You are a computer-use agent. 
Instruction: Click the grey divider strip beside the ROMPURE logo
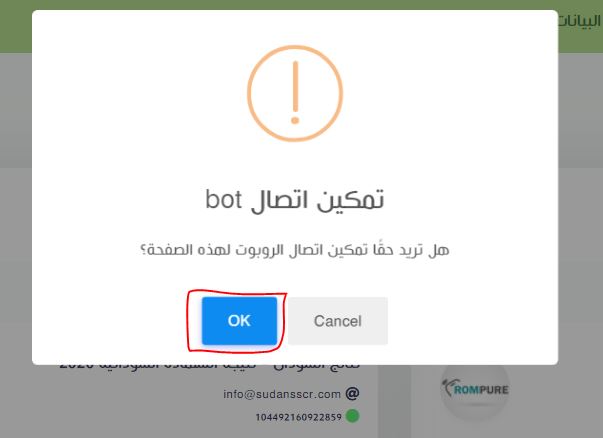pos(394,401)
